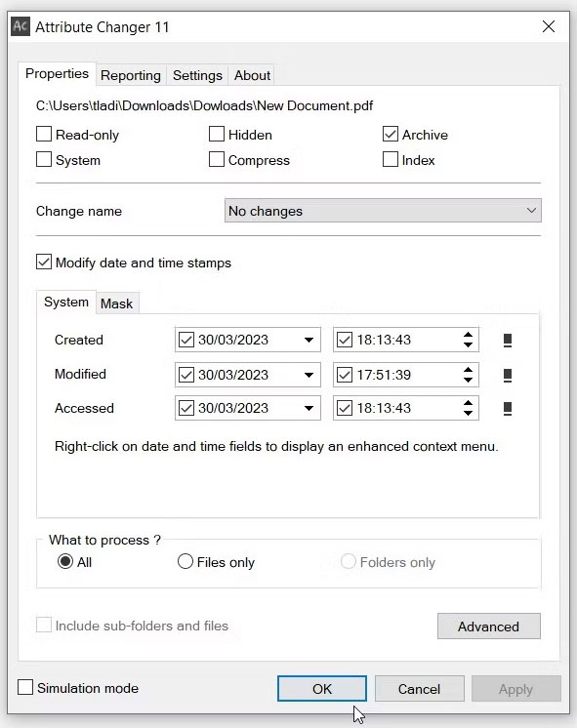Enable the System attribute checkbox

tap(44, 160)
